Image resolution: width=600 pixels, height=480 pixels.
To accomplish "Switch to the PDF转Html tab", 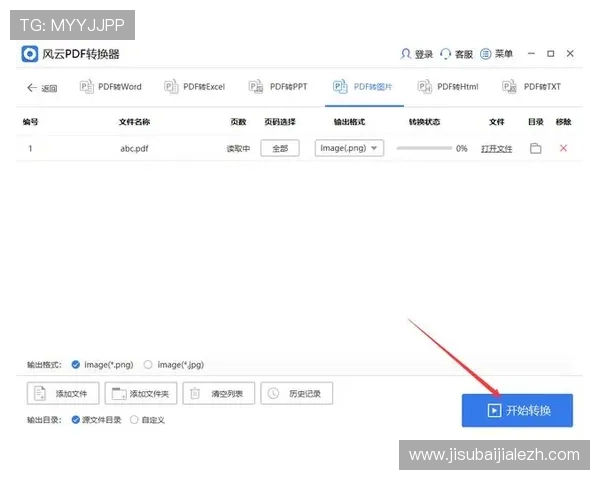I will click(x=448, y=87).
